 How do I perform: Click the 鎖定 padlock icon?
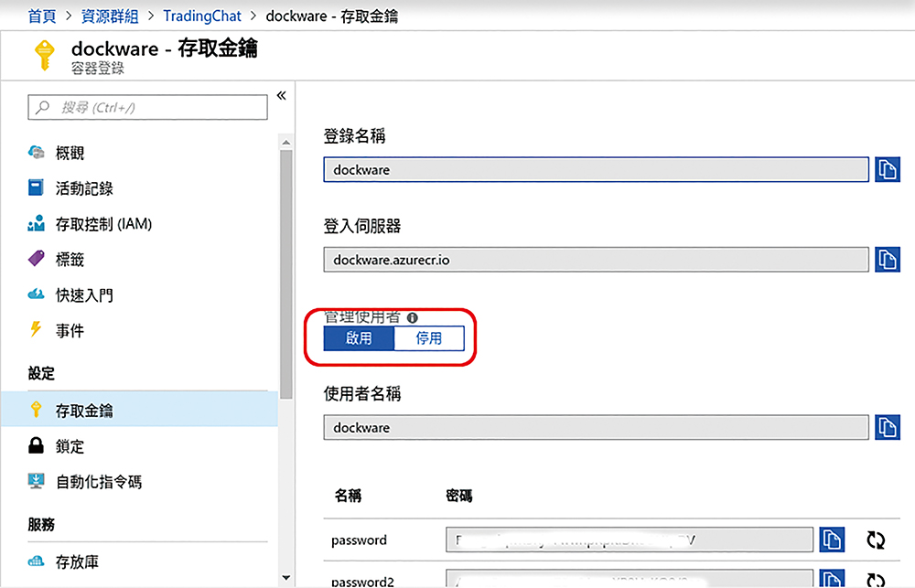coord(37,445)
